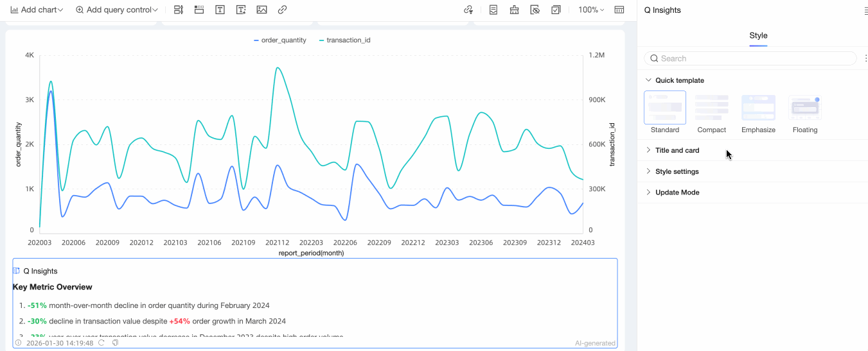Switch to the Style tab

[x=758, y=36]
